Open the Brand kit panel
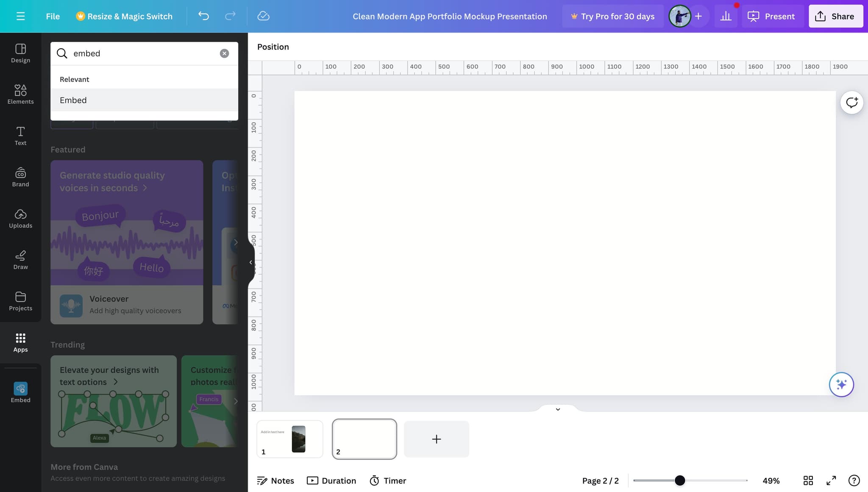The width and height of the screenshot is (868, 492). [x=20, y=177]
